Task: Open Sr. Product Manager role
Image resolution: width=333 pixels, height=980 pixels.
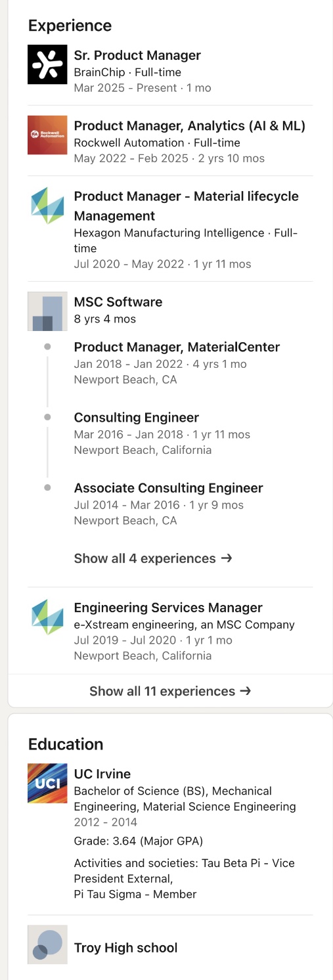Action: click(x=137, y=55)
